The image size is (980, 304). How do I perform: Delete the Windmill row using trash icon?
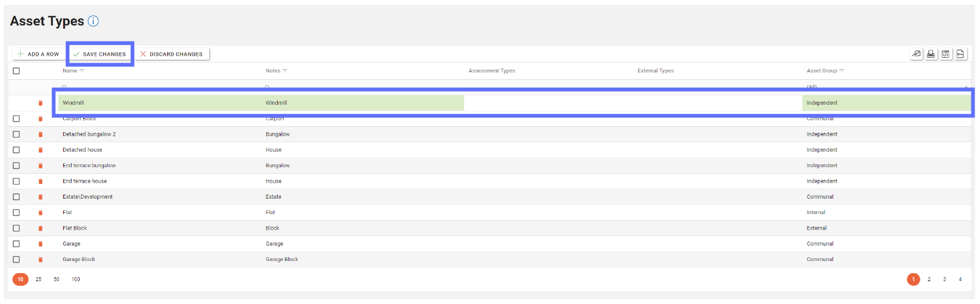(x=40, y=103)
